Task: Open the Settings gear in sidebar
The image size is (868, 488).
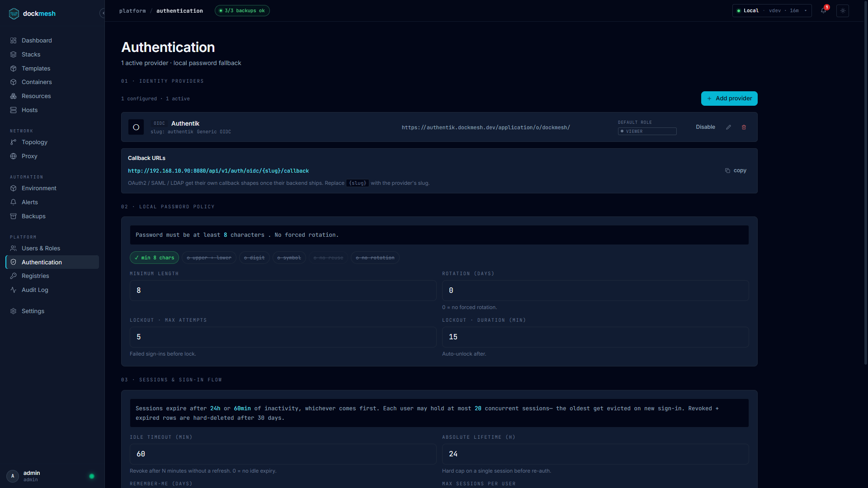Action: point(14,311)
